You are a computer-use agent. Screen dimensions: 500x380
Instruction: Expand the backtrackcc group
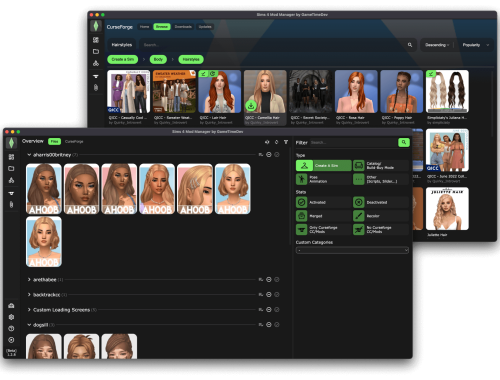point(29,295)
